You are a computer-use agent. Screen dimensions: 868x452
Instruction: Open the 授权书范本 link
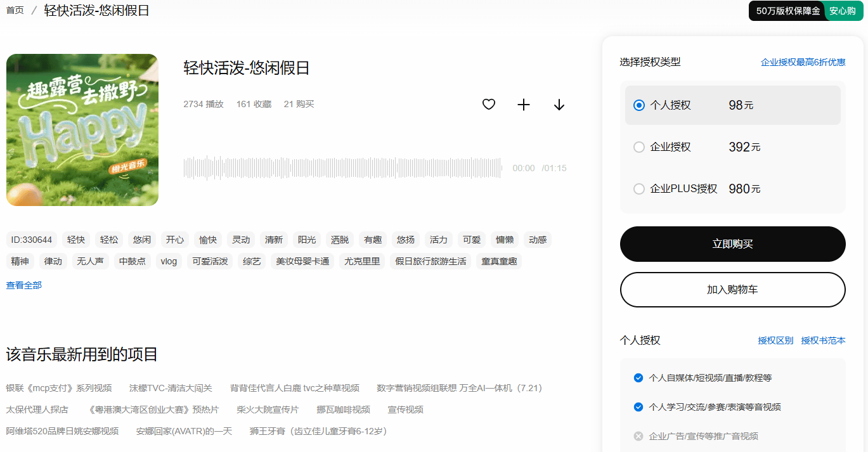823,340
